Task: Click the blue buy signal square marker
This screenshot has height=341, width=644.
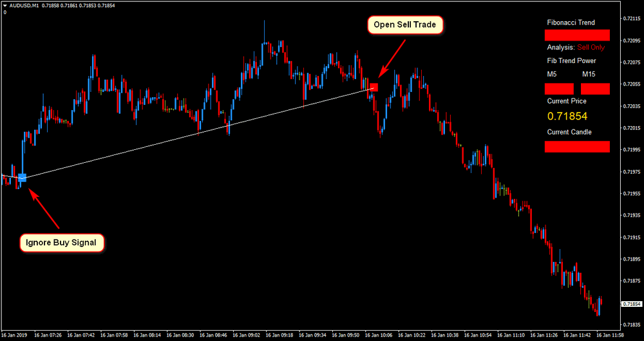Action: click(x=22, y=177)
